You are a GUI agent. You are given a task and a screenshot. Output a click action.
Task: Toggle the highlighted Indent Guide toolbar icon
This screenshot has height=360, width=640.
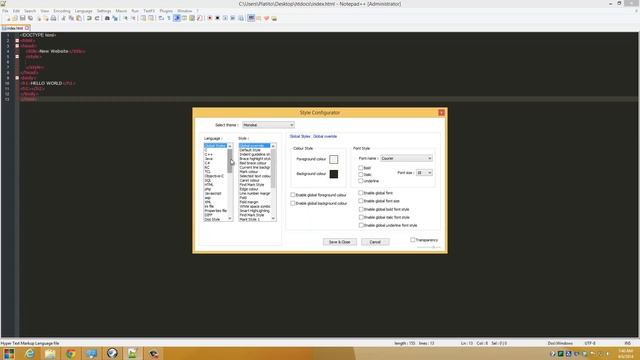click(176, 18)
